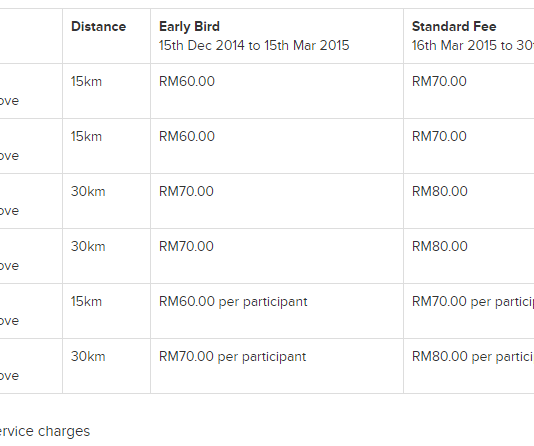Click RM80.00 standard fee in third row
This screenshot has height=446, width=534.
pos(440,191)
